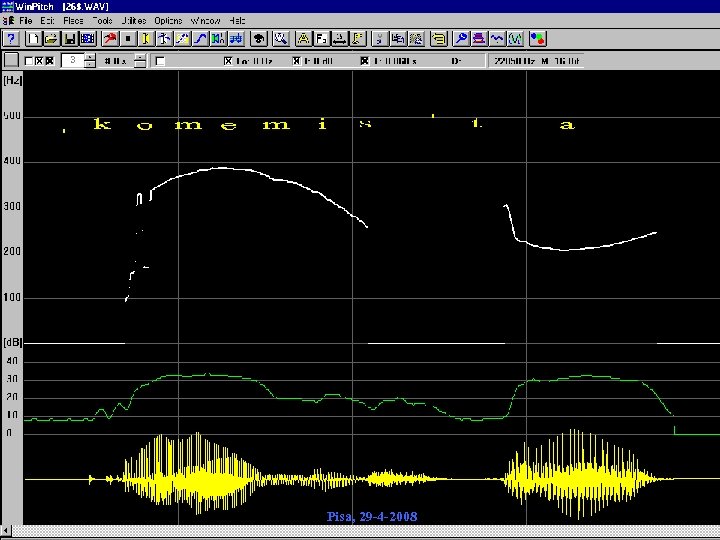Toggle the X-marked second small checkbox
720x540 pixels.
click(x=39, y=61)
